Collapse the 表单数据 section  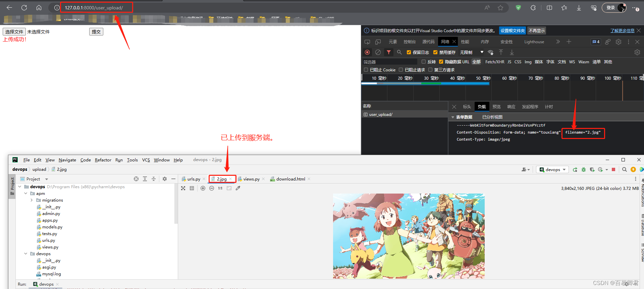453,117
